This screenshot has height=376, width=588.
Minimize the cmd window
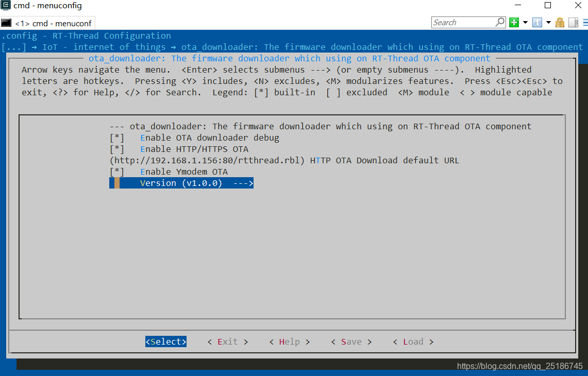coord(518,5)
